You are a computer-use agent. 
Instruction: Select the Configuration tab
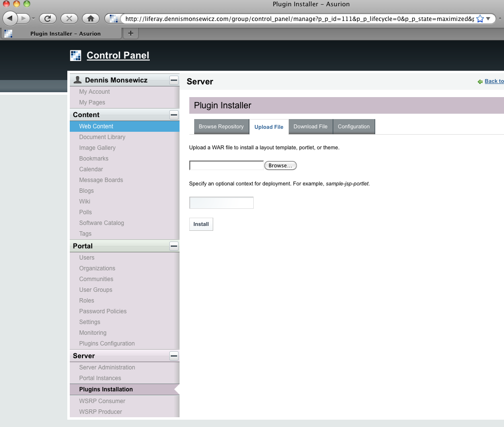pos(354,127)
